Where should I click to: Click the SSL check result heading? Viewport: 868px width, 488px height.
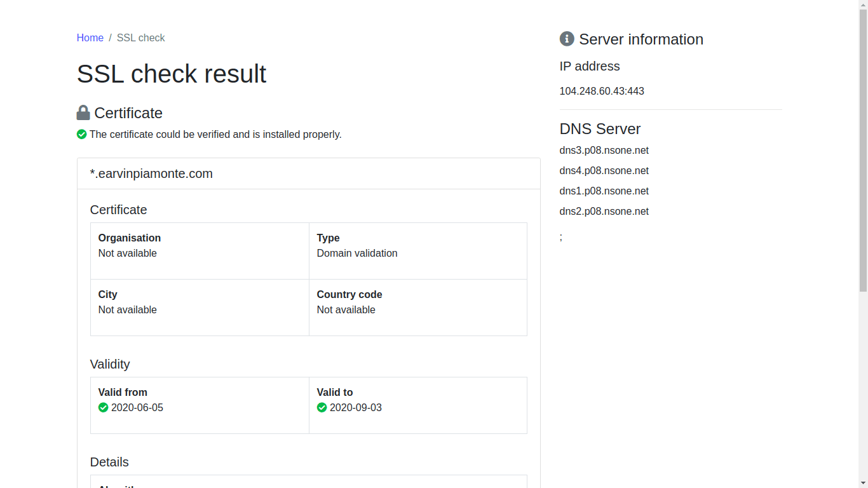coord(172,74)
